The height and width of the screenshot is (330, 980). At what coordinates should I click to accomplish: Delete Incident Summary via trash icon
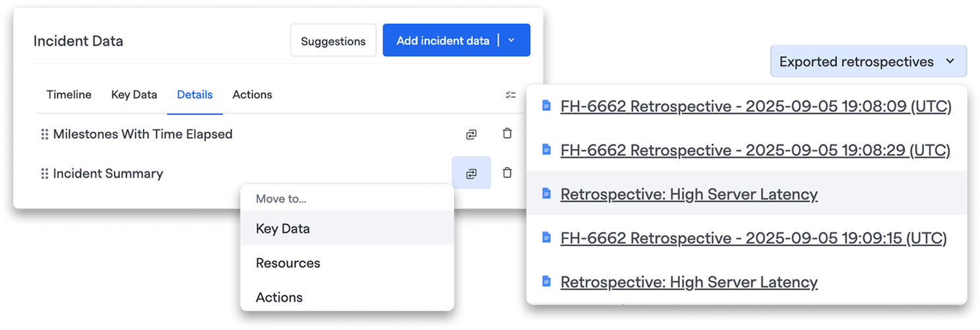pos(507,173)
